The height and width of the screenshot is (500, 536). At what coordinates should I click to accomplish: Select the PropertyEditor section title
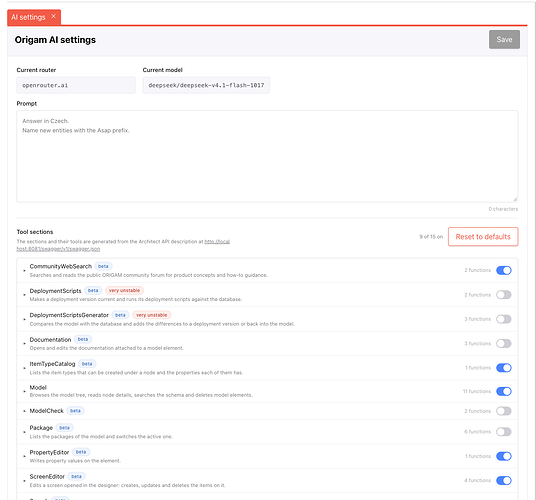tap(49, 452)
